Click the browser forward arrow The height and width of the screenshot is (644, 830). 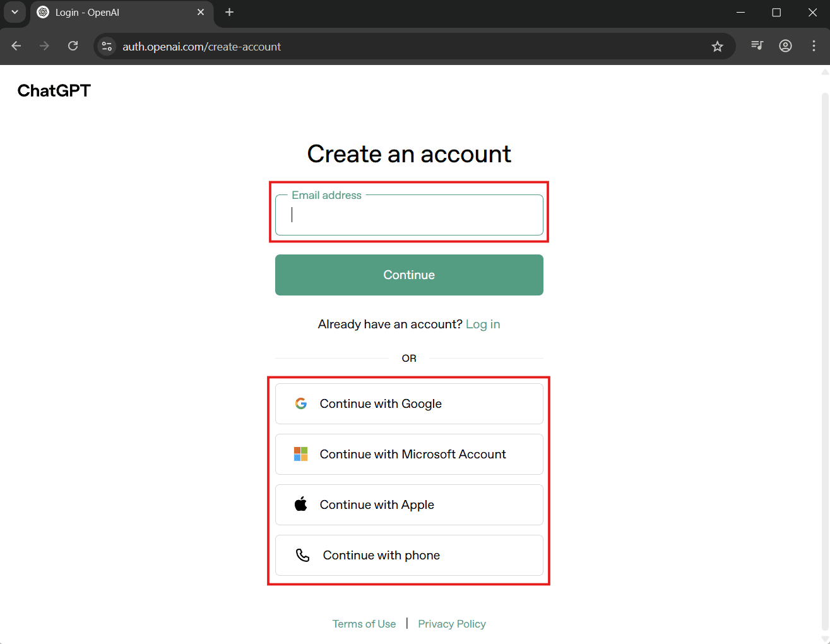click(x=44, y=46)
